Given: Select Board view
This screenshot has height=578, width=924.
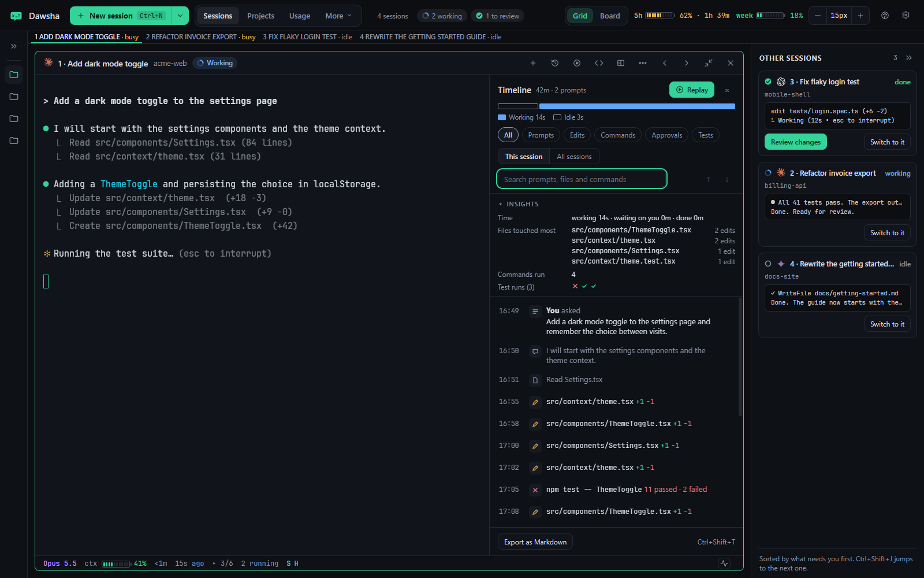Looking at the screenshot, I should coord(610,16).
